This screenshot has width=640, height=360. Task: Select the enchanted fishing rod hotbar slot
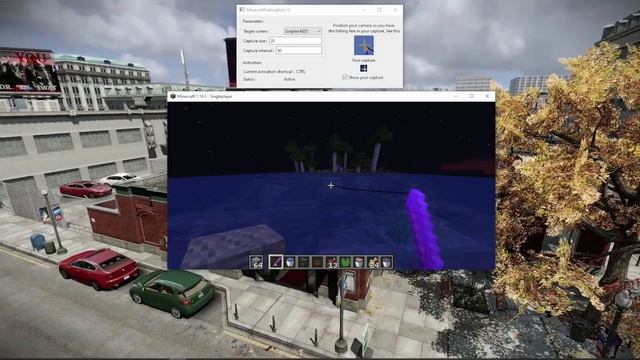pyautogui.click(x=276, y=262)
